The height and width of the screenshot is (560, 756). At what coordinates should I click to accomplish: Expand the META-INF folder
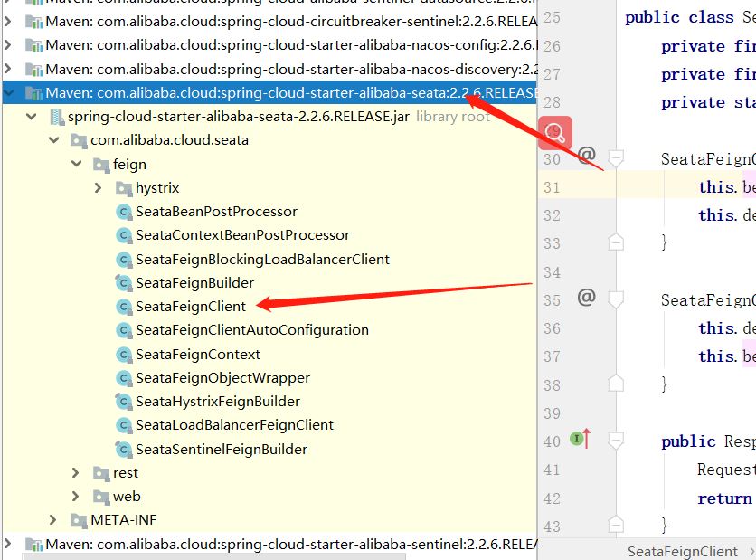click(x=53, y=520)
